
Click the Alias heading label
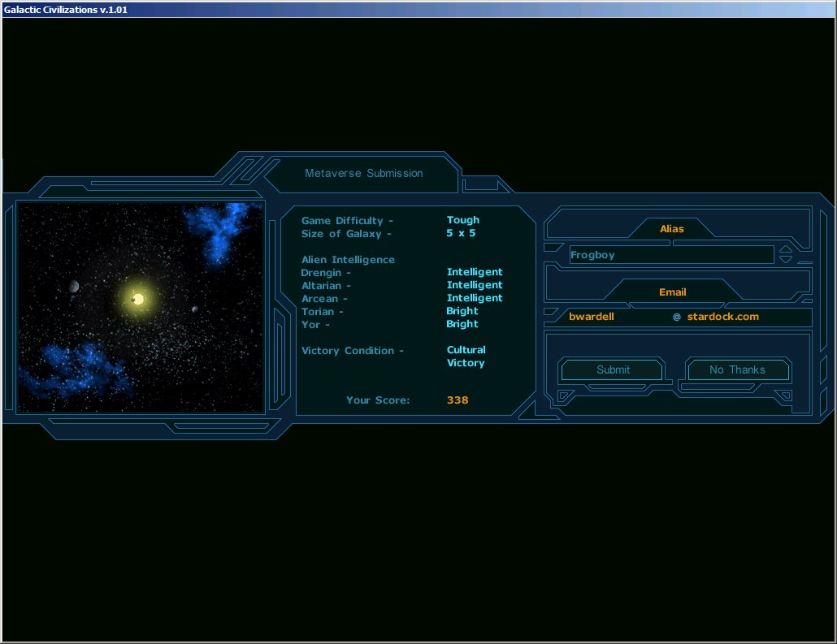pyautogui.click(x=671, y=229)
